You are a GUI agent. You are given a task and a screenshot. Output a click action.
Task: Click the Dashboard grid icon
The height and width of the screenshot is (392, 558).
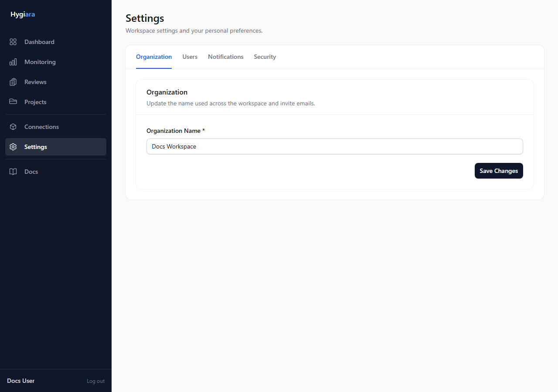click(x=13, y=42)
